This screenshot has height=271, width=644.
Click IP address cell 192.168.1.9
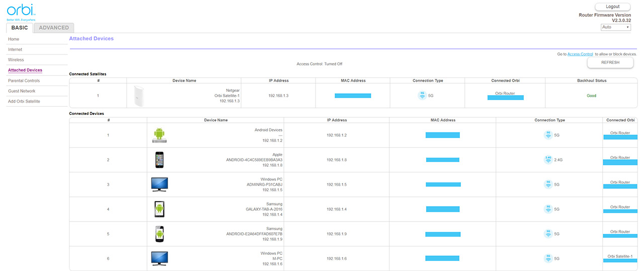(337, 234)
